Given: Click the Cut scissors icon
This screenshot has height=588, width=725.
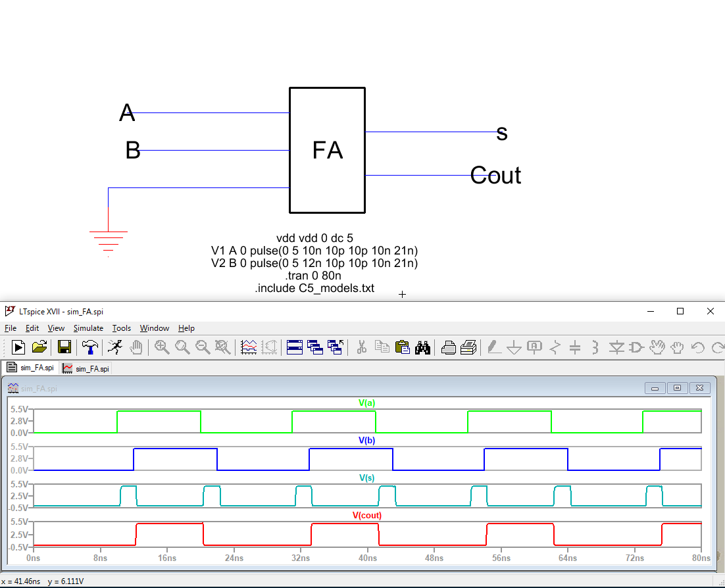Looking at the screenshot, I should (x=362, y=347).
